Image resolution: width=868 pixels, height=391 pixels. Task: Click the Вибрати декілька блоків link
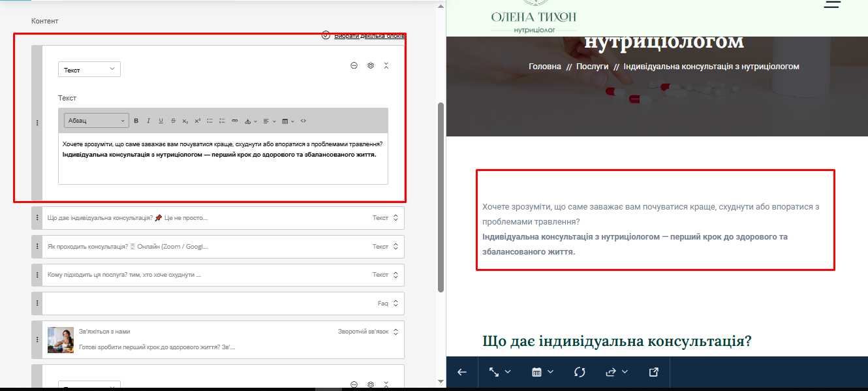click(x=369, y=36)
